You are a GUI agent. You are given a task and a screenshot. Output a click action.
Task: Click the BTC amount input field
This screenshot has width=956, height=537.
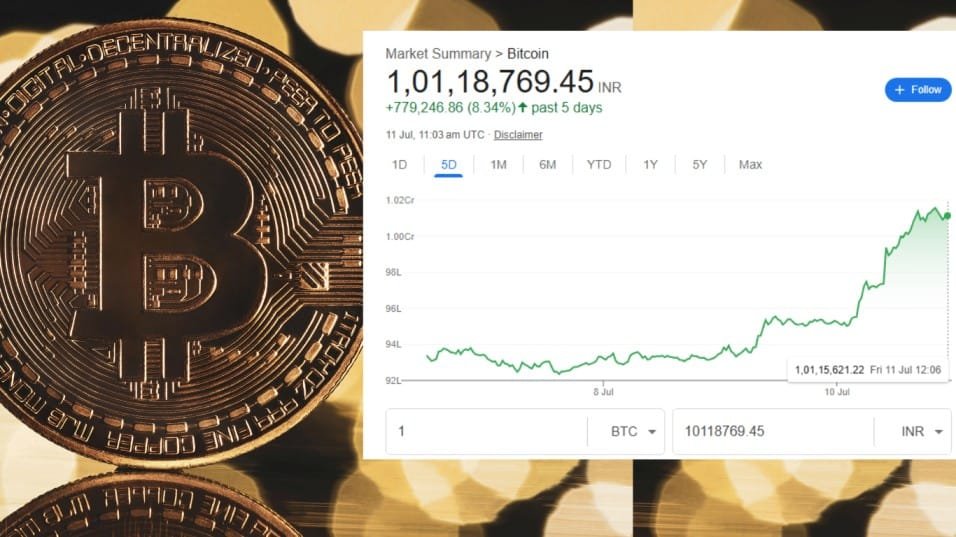(485, 432)
